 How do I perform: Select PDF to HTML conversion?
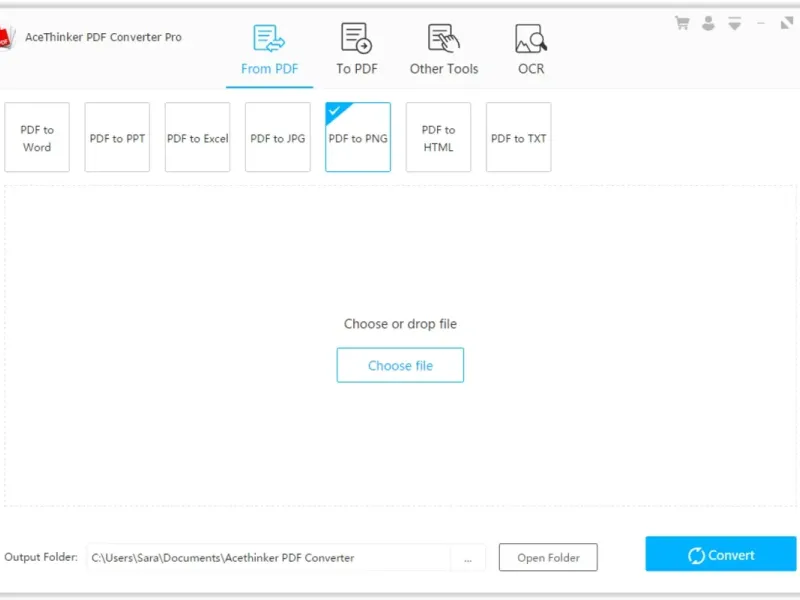(x=438, y=137)
